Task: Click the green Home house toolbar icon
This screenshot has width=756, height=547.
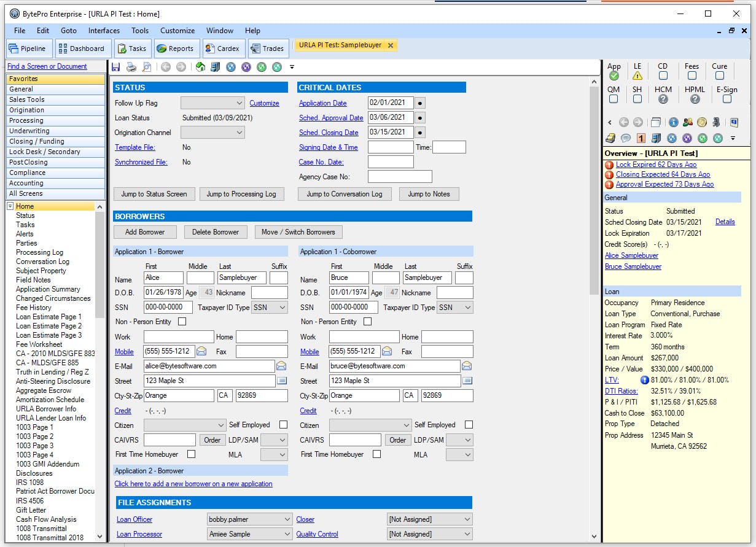Action: coord(200,67)
